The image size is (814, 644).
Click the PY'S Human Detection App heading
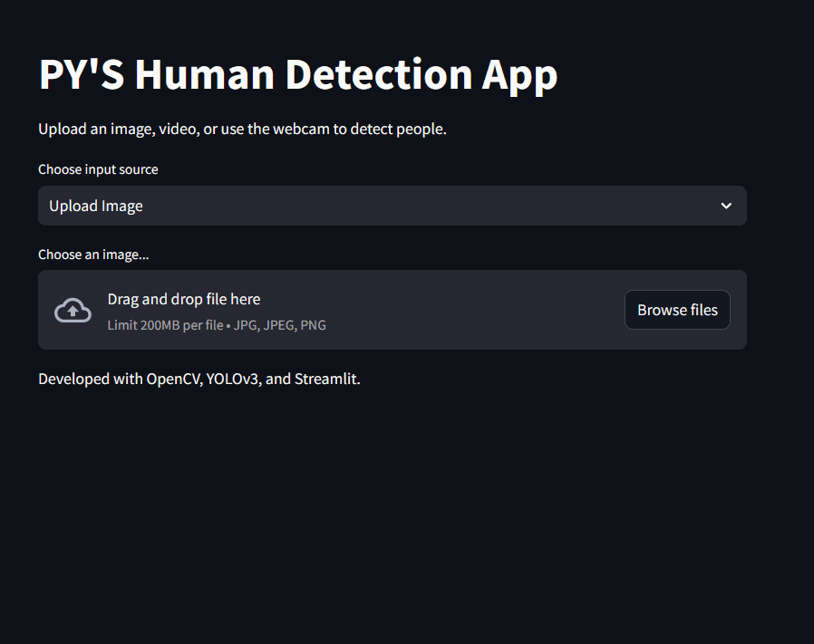pyautogui.click(x=298, y=75)
